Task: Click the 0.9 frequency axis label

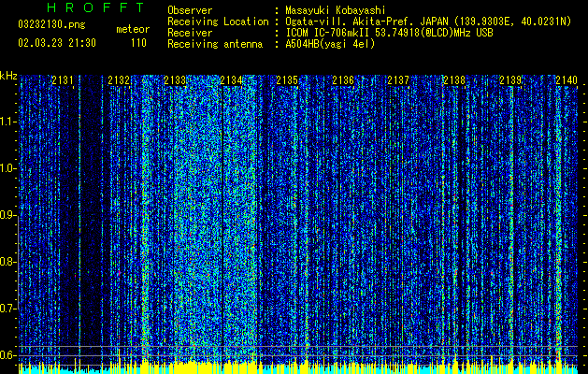Action: point(7,215)
